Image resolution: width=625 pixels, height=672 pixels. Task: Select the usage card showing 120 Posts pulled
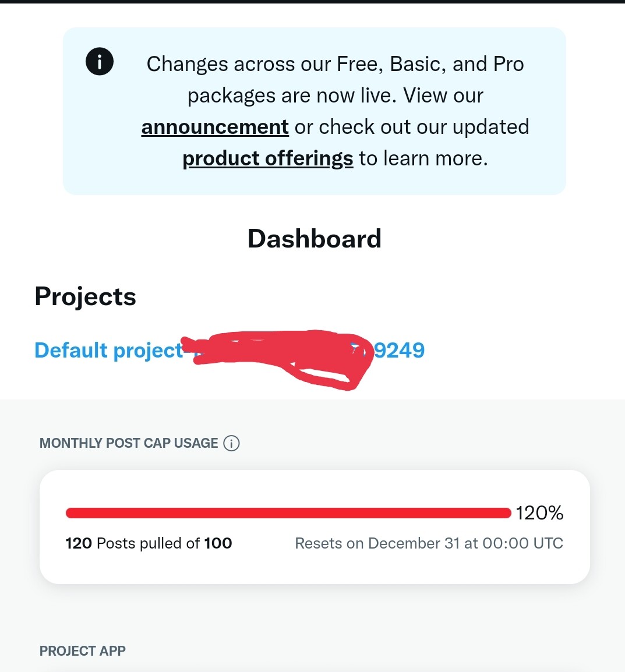coord(315,526)
